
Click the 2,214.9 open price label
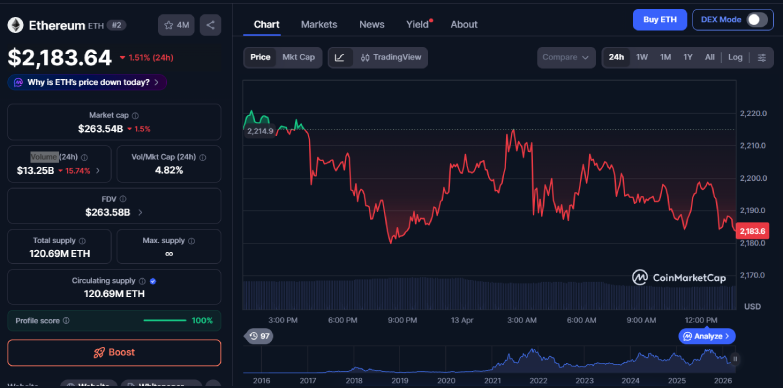tap(260, 131)
